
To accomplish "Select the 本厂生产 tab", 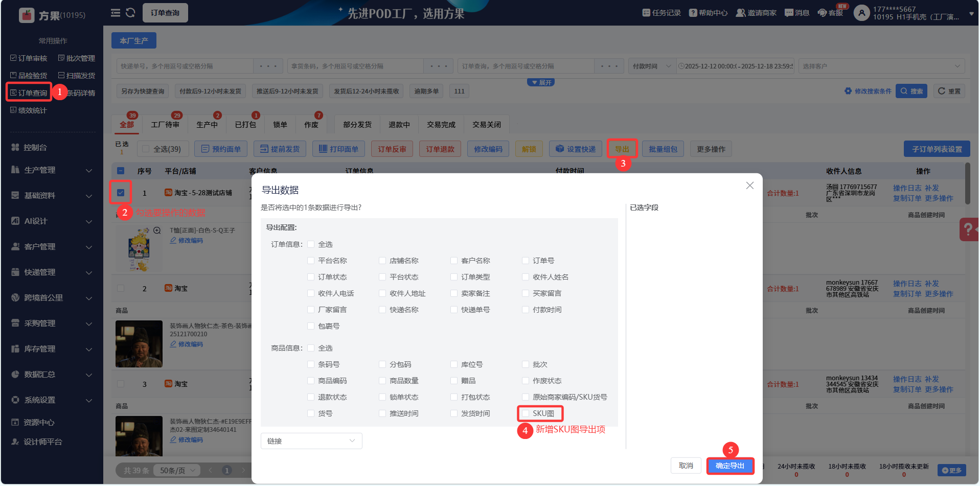I will point(134,40).
